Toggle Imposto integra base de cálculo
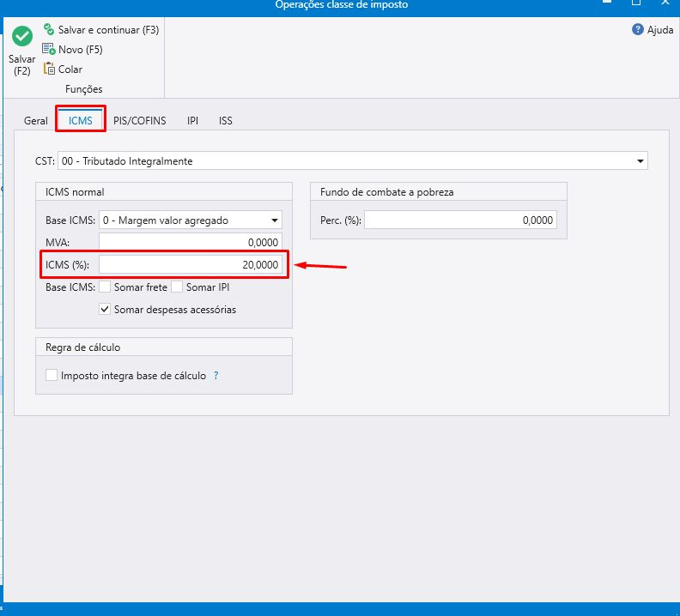Image resolution: width=680 pixels, height=616 pixels. click(52, 376)
